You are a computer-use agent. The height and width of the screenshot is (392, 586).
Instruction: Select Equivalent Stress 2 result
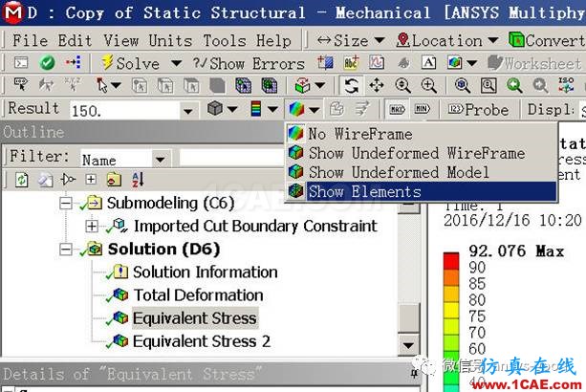(x=202, y=341)
